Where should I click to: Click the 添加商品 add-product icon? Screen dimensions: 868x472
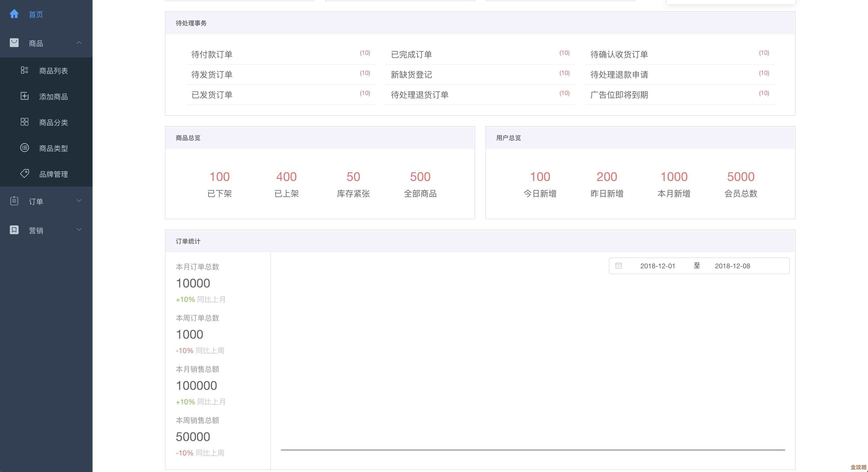[24, 96]
